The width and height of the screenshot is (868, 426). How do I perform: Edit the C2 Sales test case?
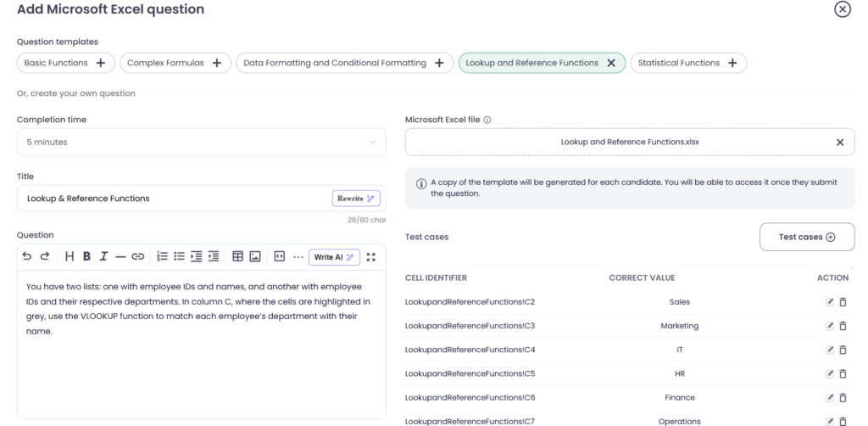click(829, 302)
